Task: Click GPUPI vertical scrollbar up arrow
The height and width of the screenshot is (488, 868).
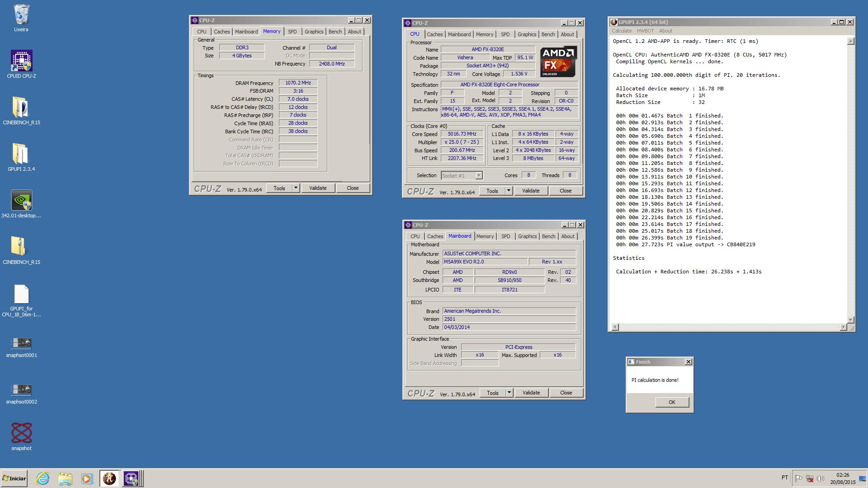Action: click(x=850, y=41)
